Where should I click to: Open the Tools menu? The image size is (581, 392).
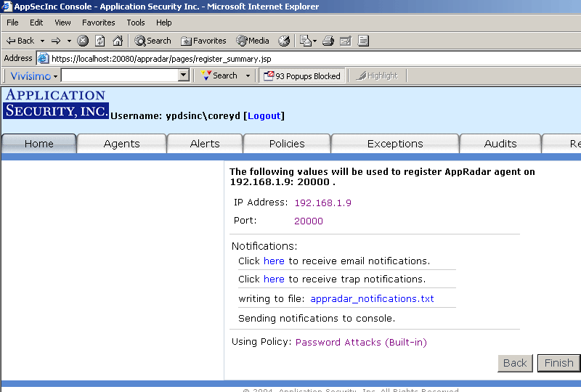tap(136, 23)
